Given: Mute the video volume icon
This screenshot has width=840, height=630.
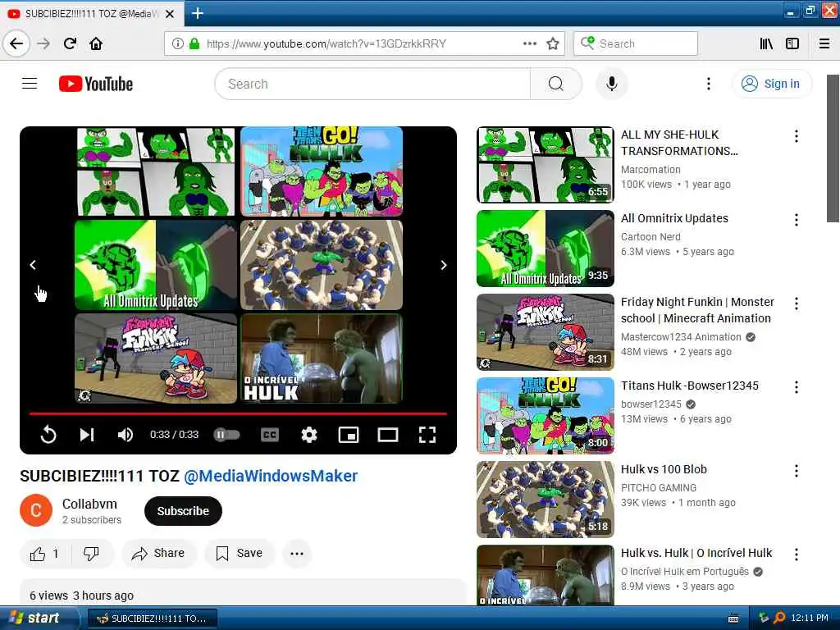Looking at the screenshot, I should [126, 435].
